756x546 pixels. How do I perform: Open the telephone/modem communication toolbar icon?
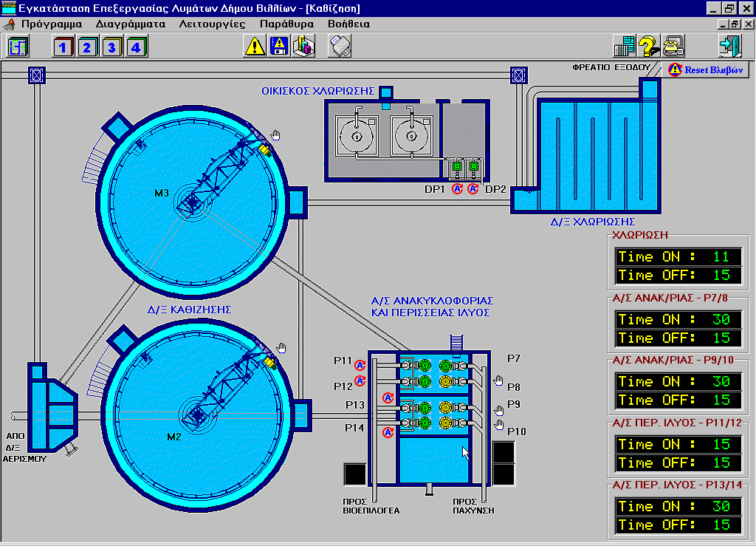click(x=673, y=47)
